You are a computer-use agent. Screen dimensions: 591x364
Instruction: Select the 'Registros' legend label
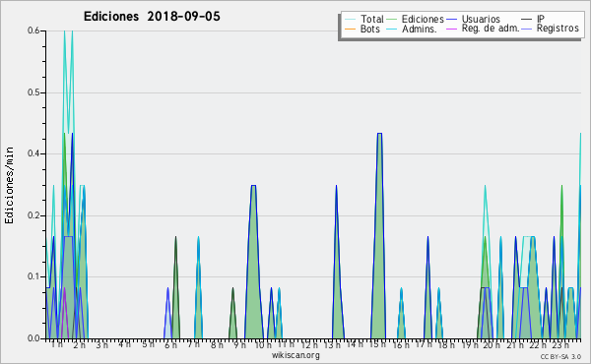coord(558,29)
